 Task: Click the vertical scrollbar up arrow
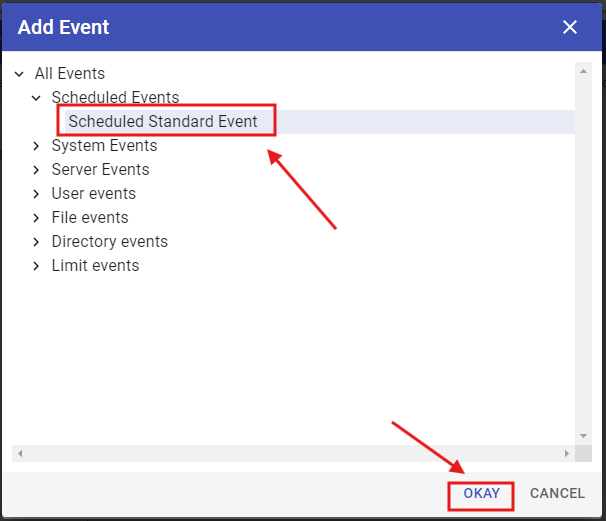(583, 70)
